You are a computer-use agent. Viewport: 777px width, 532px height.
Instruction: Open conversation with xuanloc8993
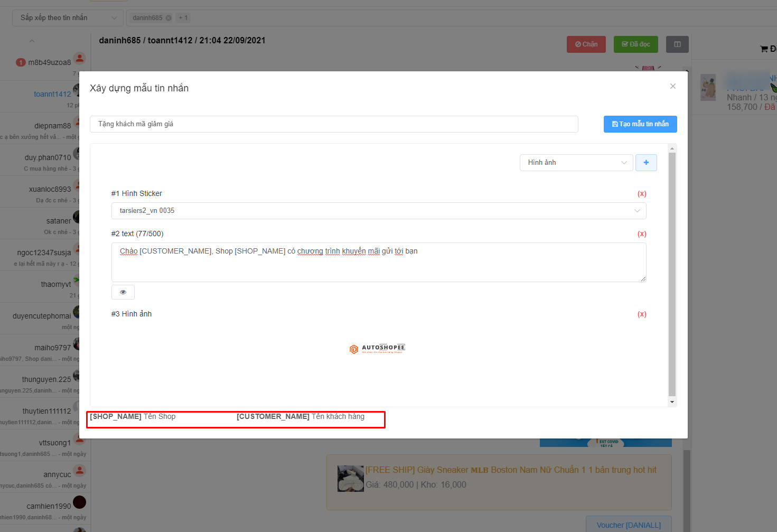point(45,192)
